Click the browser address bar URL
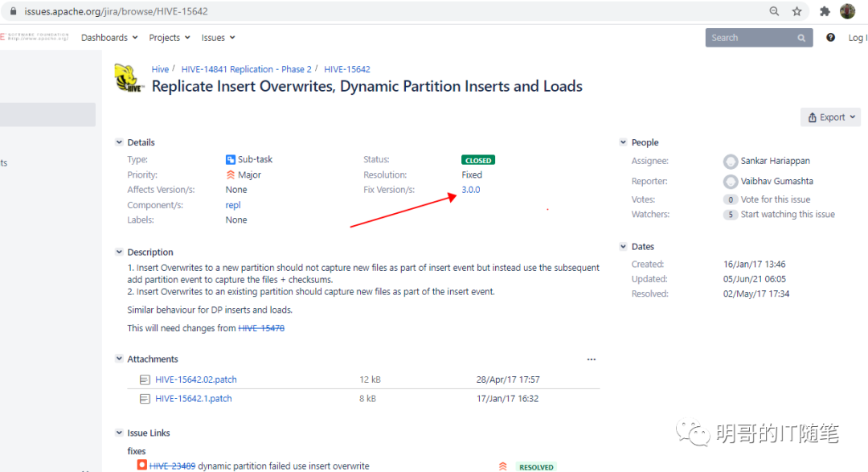 tap(117, 11)
